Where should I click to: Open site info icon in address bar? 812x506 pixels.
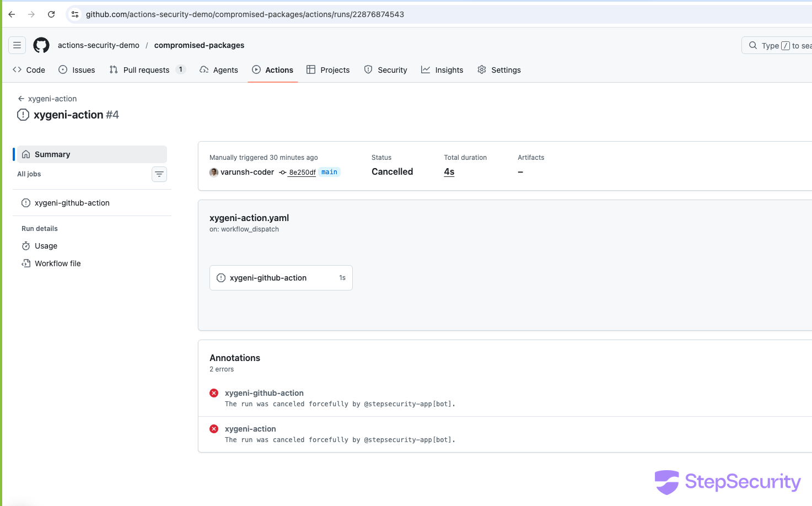click(75, 14)
